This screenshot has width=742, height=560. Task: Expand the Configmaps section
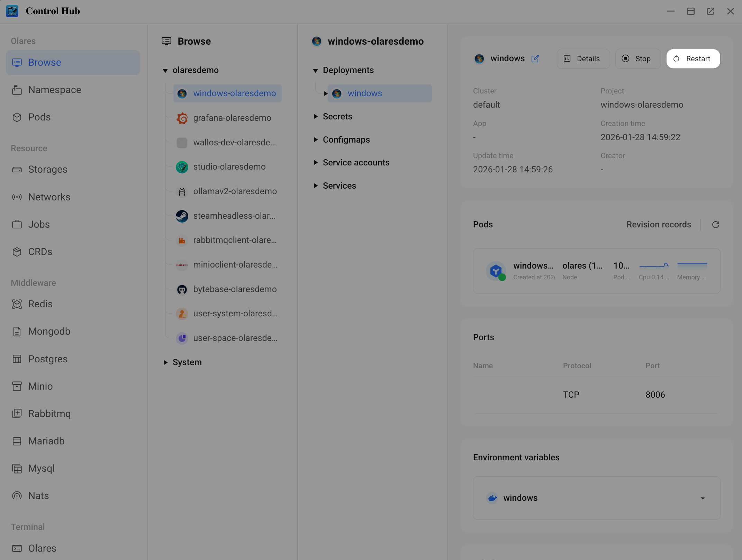tap(316, 140)
